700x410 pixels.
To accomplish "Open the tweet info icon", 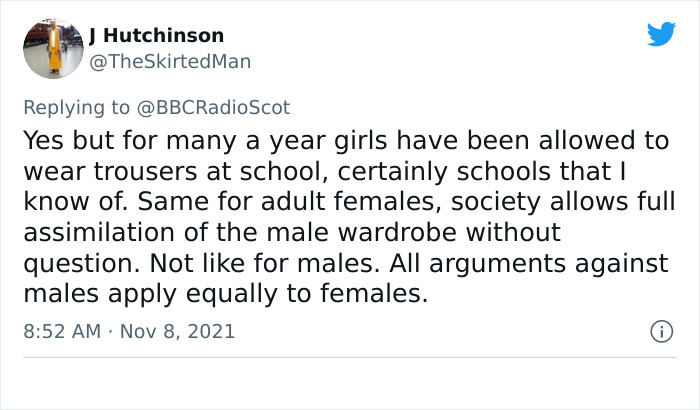I will 659,331.
